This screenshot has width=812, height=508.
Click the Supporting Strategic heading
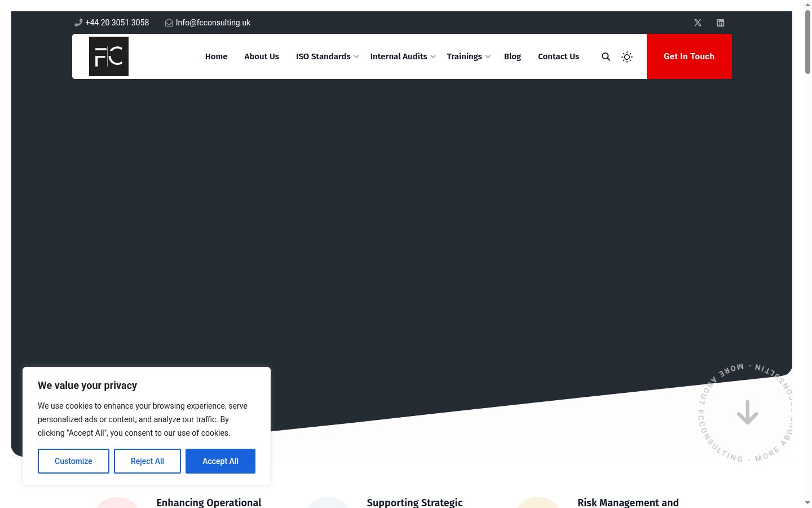tap(414, 502)
